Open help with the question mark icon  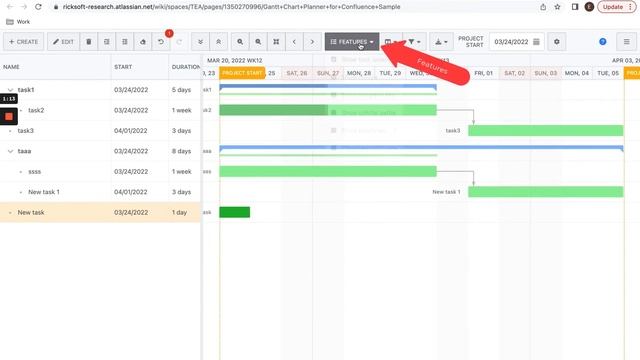pyautogui.click(x=602, y=42)
